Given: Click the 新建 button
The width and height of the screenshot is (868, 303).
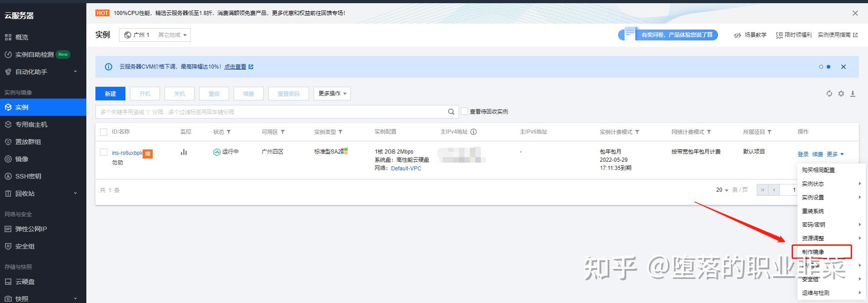Looking at the screenshot, I should point(110,94).
